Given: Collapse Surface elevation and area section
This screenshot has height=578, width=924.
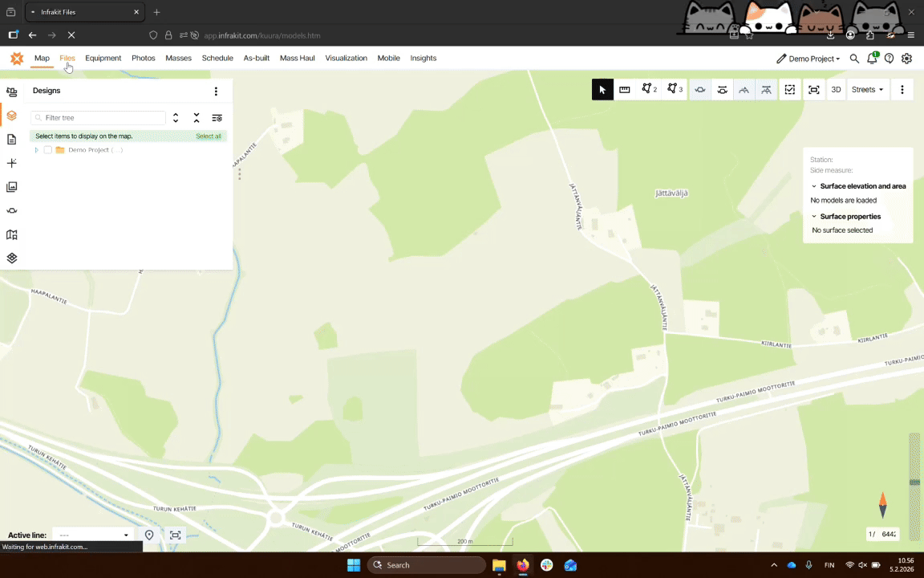Looking at the screenshot, I should point(814,186).
